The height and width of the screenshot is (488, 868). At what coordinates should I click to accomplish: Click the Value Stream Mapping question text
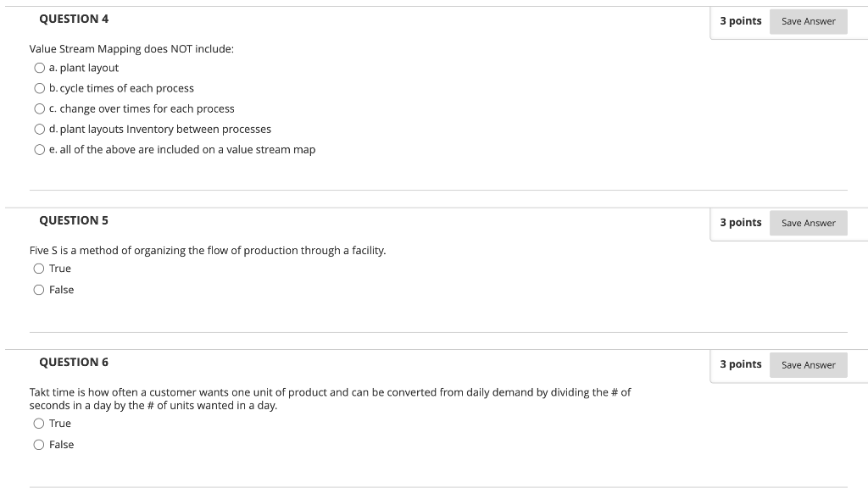[131, 49]
